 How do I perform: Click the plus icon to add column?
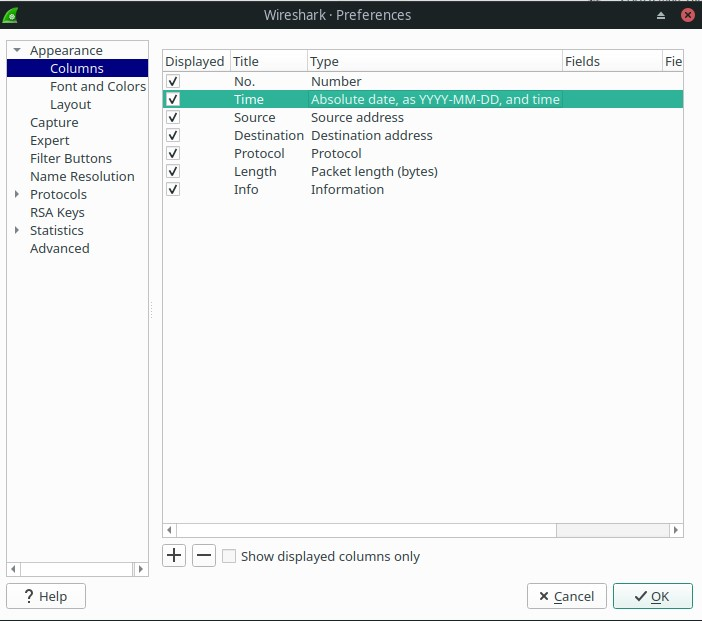pos(175,555)
